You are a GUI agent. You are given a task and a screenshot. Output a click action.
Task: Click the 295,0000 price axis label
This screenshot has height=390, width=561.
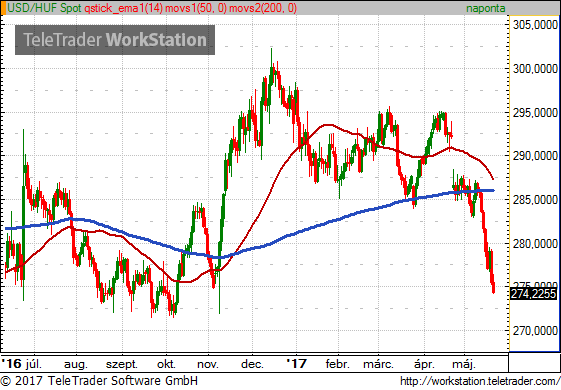pyautogui.click(x=535, y=112)
